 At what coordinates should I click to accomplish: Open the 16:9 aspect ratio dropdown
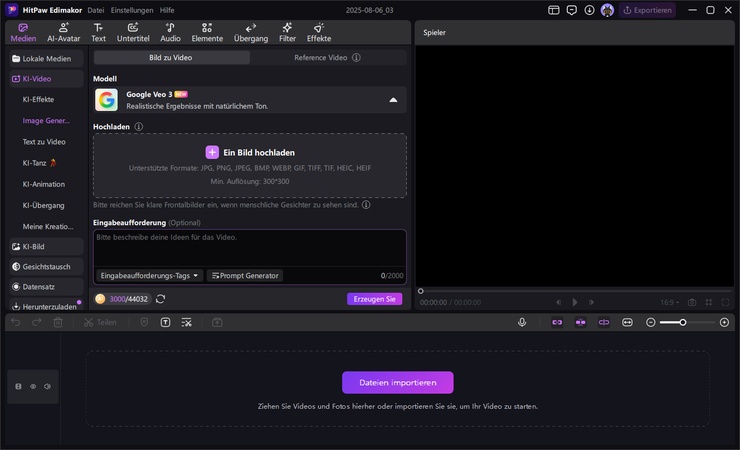(670, 302)
